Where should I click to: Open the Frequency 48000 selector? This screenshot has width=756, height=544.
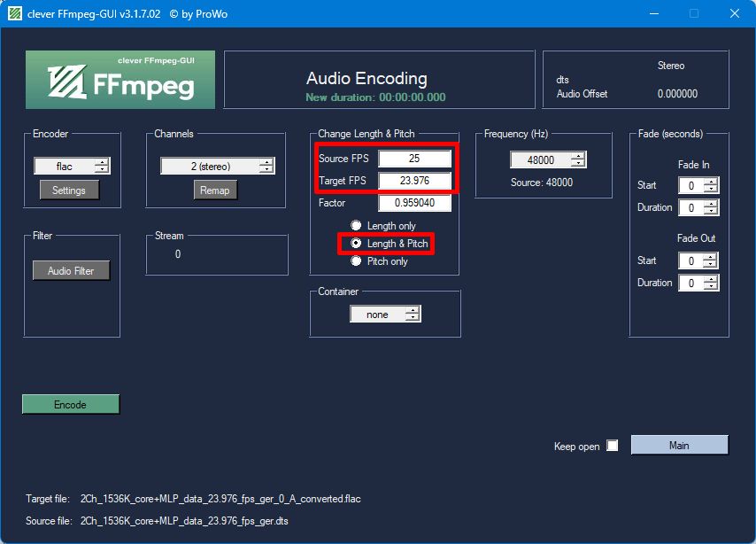pos(548,159)
